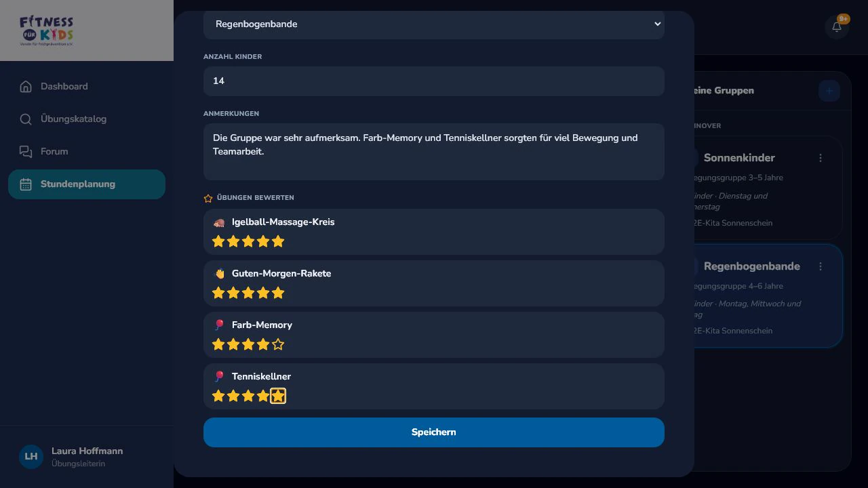
Task: Rate Farb-Memory with five stars
Action: pos(278,344)
